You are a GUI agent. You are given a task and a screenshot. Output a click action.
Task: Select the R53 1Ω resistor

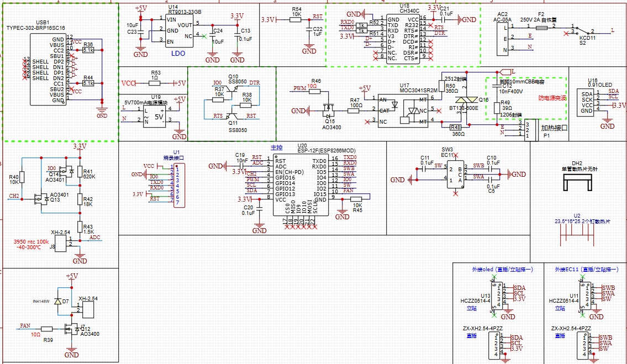[x=155, y=83]
